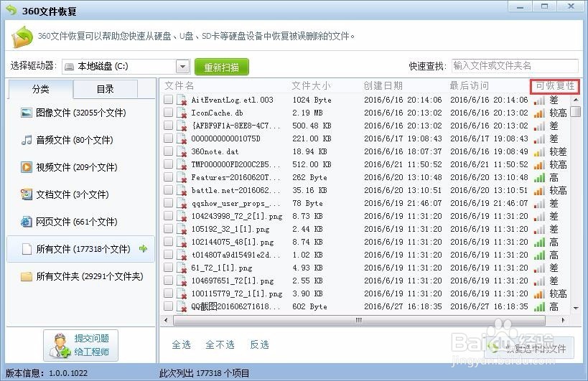Select the 网页文件 browser icon
588x381 pixels.
[27, 222]
